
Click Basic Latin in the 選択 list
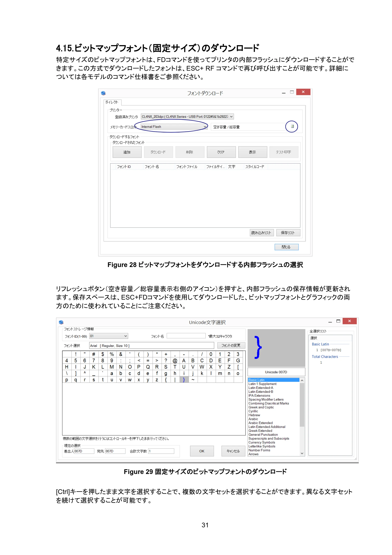320,344
